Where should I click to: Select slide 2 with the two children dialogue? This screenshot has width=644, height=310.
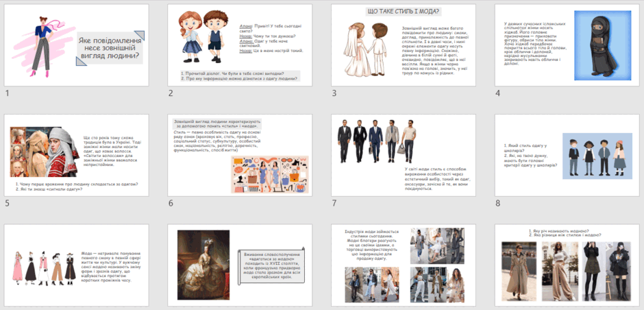240,45
